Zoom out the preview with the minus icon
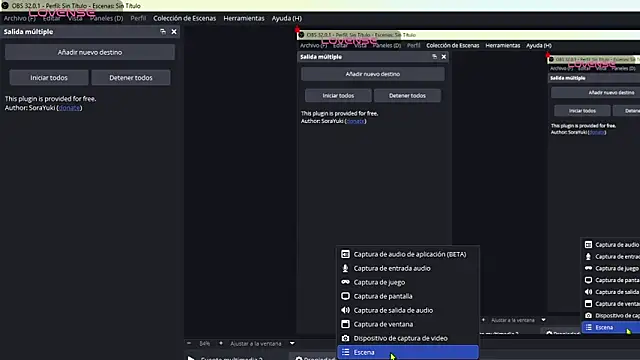The width and height of the screenshot is (640, 360). tap(189, 343)
